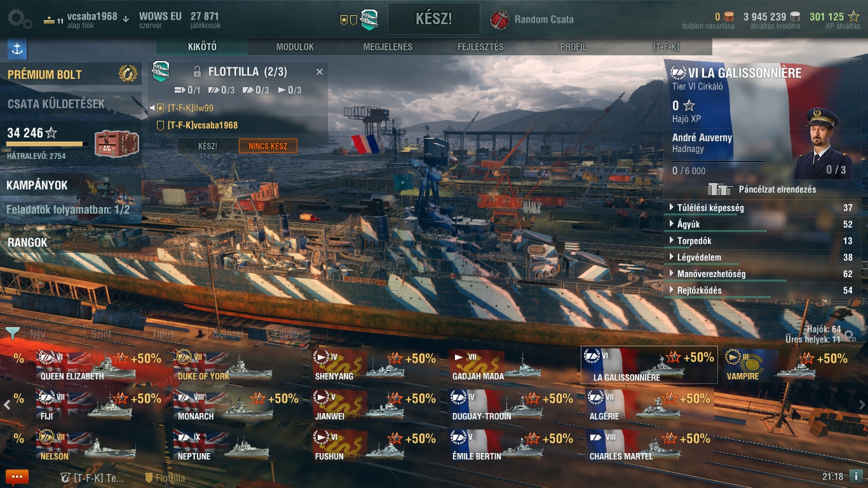Set division status to KÉSZ!

pos(207,146)
